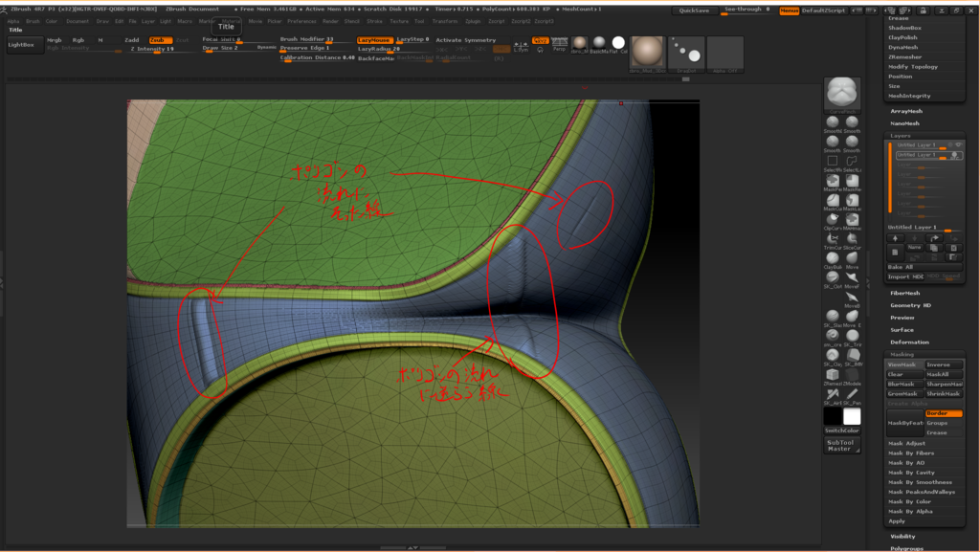Select the SelectRect brush icon

coord(833,161)
